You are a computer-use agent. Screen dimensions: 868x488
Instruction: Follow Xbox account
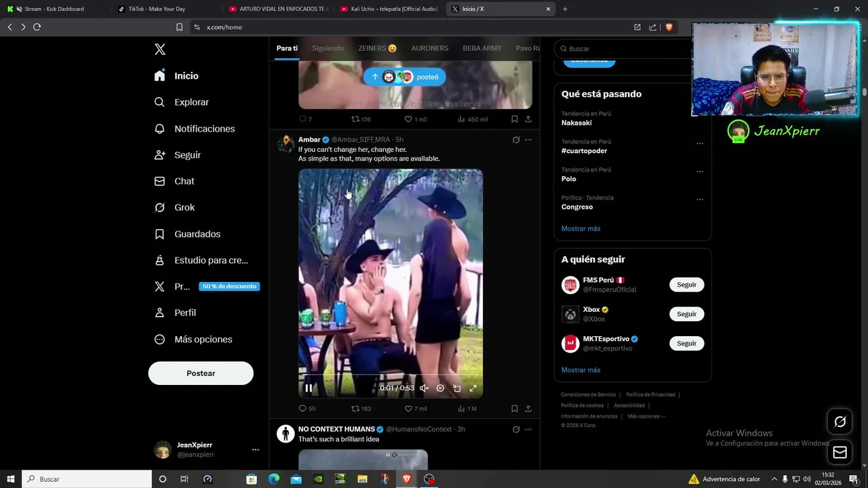pyautogui.click(x=686, y=314)
